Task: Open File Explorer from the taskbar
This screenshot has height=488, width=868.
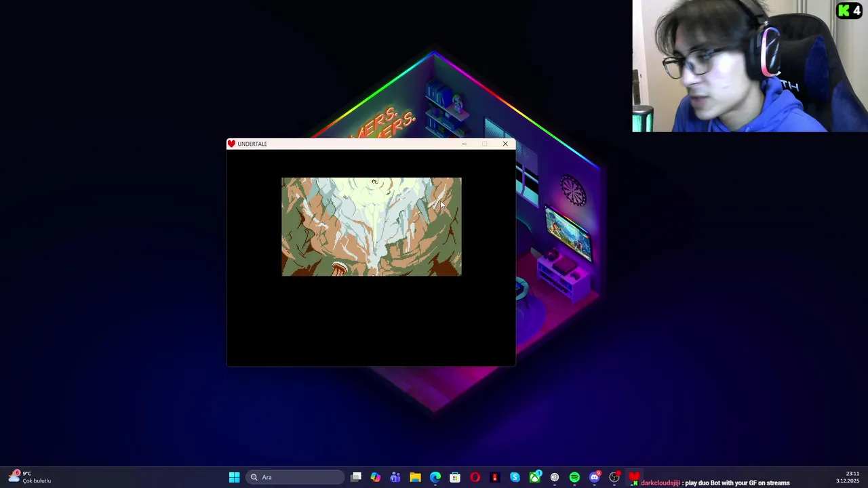Action: pyautogui.click(x=415, y=477)
